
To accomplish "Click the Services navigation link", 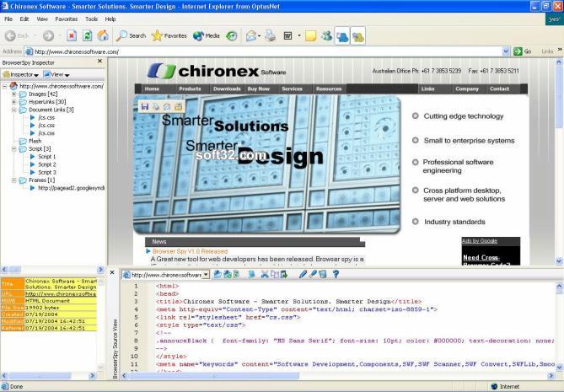I will [x=292, y=89].
